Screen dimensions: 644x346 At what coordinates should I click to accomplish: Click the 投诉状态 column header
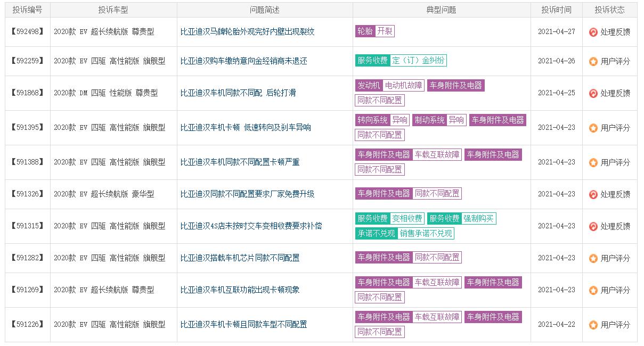tap(610, 10)
